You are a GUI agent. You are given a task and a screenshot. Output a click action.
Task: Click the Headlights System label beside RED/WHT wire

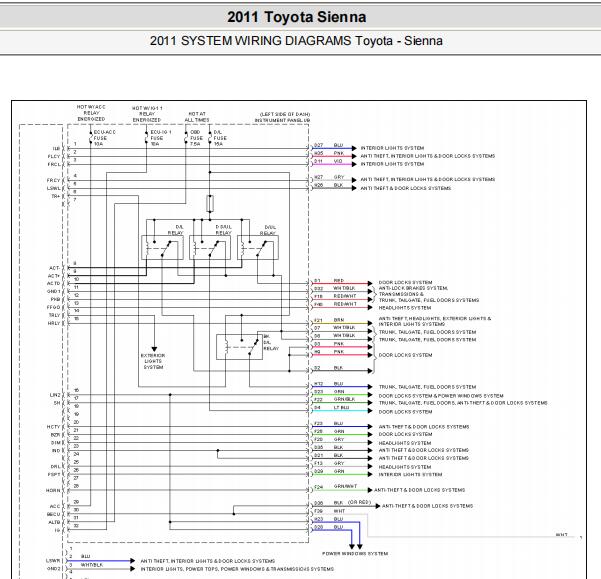point(405,308)
